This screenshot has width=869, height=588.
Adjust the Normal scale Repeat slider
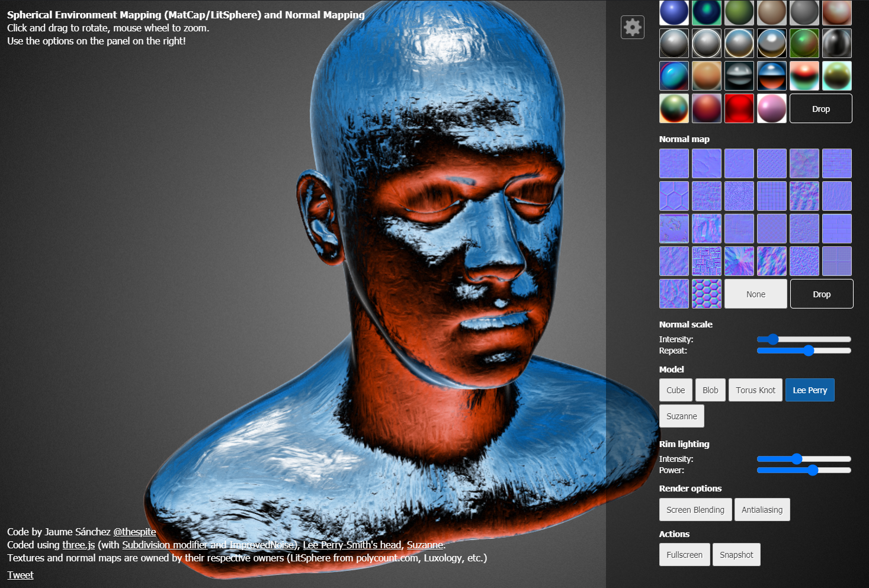pyautogui.click(x=804, y=351)
